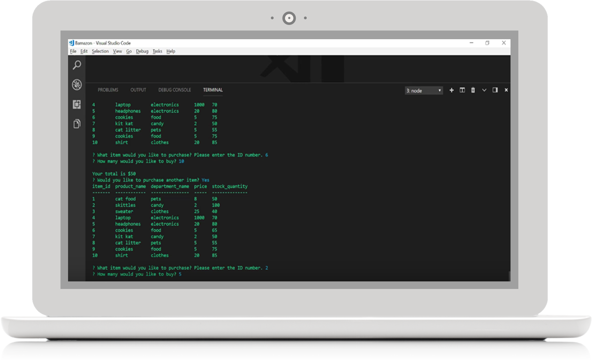This screenshot has height=364, width=592.
Task: Minimize the Visual Studio Code window
Action: tap(471, 43)
